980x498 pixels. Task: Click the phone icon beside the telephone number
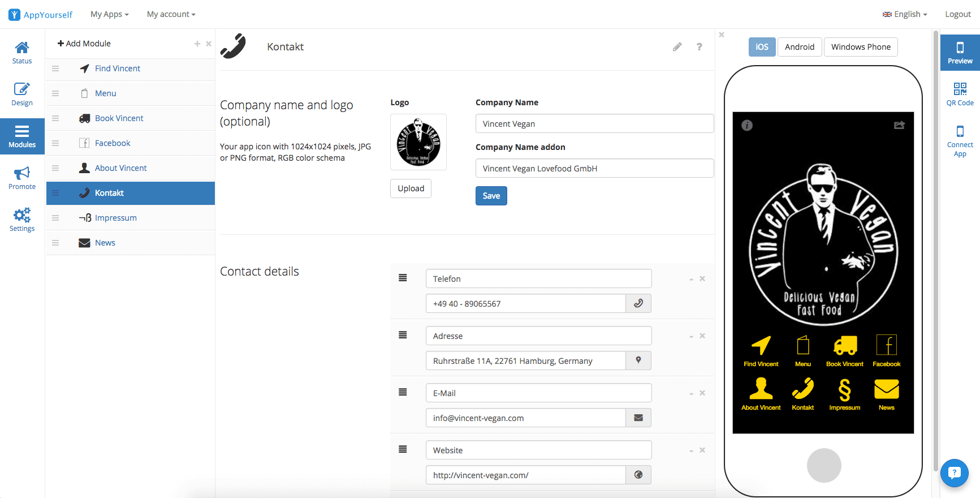pyautogui.click(x=638, y=303)
